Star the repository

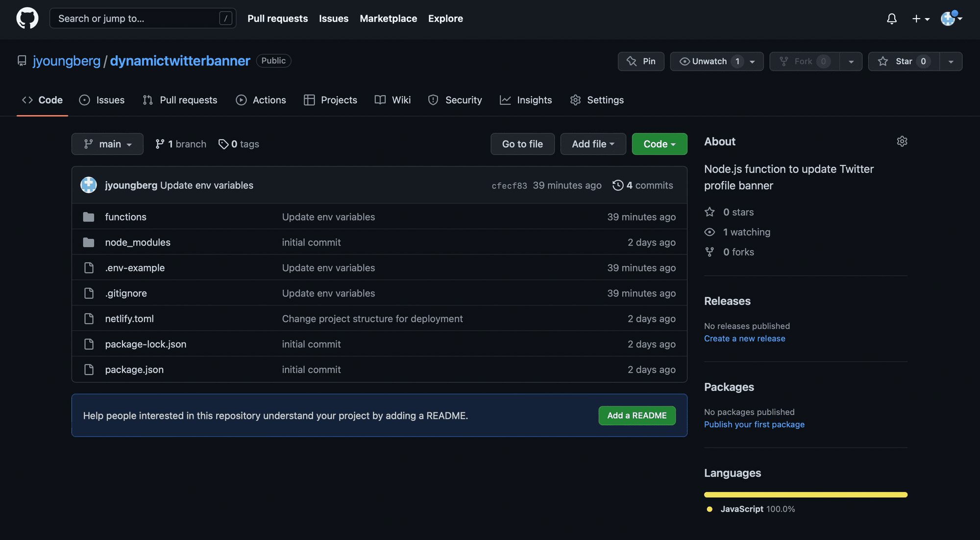coord(904,61)
